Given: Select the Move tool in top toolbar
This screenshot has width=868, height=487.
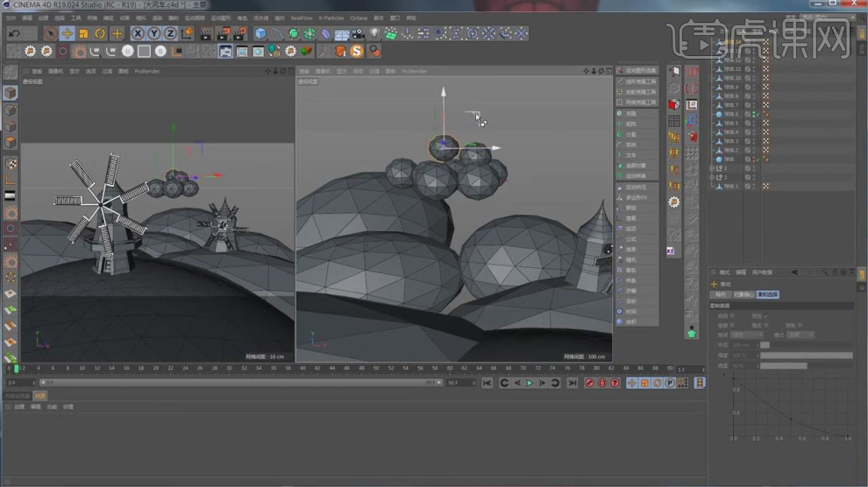Looking at the screenshot, I should pyautogui.click(x=68, y=33).
